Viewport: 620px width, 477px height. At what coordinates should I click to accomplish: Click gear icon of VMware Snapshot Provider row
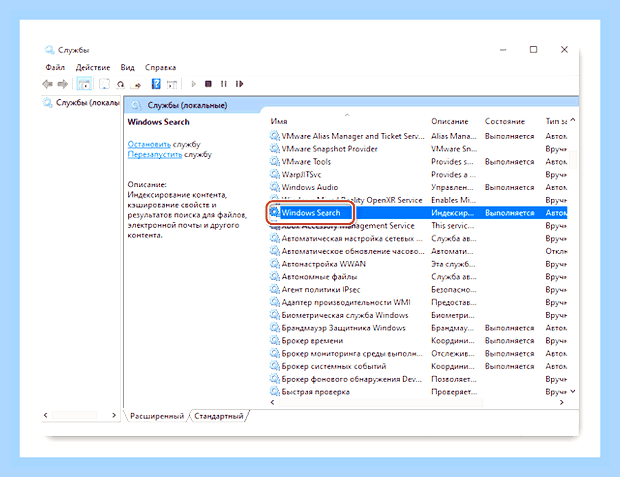click(274, 149)
